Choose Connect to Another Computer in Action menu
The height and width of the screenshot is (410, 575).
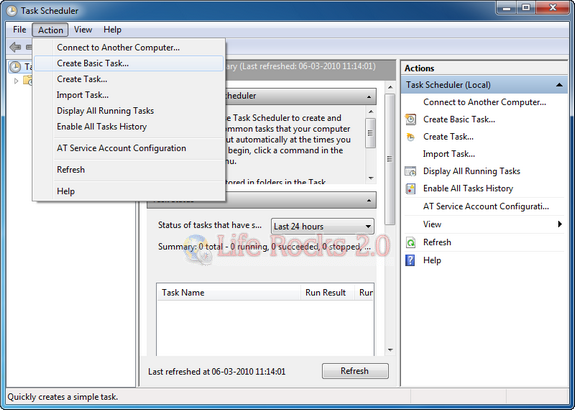point(129,48)
